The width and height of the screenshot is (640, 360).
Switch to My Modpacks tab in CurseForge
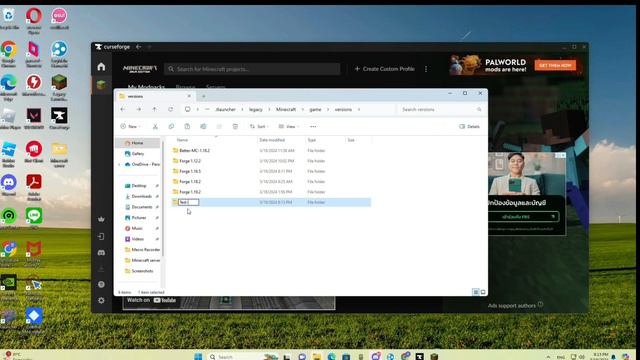pyautogui.click(x=146, y=87)
